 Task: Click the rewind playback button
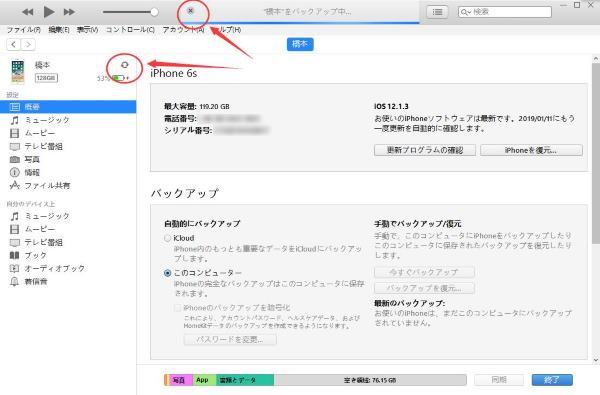tap(28, 12)
